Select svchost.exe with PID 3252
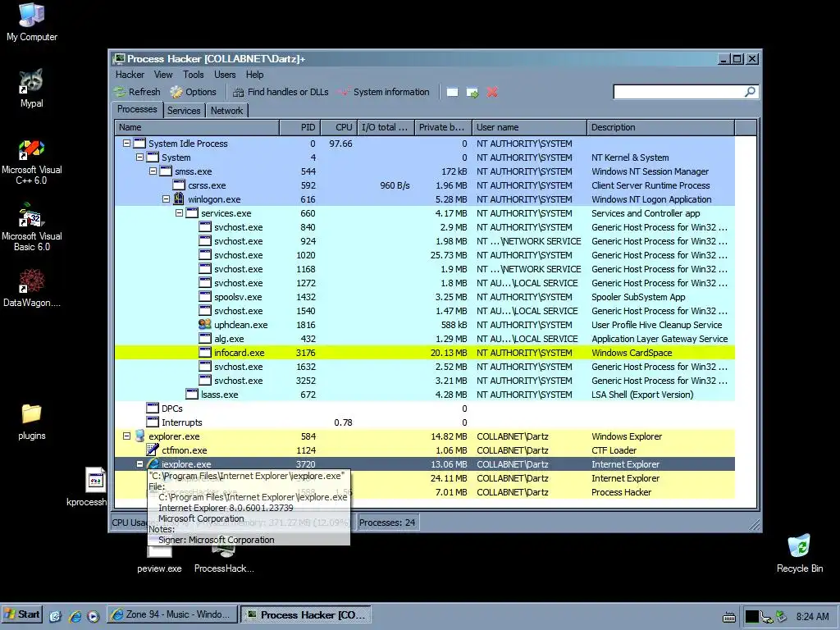This screenshot has width=840, height=630. (425, 381)
